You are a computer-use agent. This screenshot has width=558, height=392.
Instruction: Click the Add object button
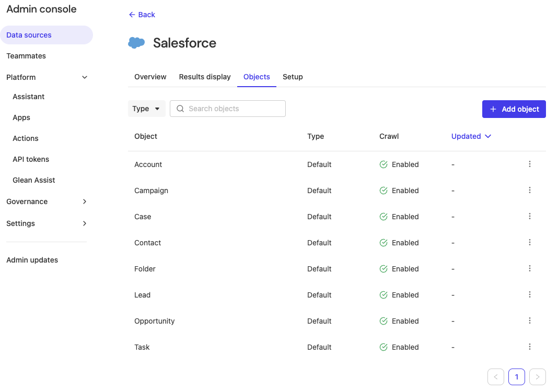pos(514,109)
